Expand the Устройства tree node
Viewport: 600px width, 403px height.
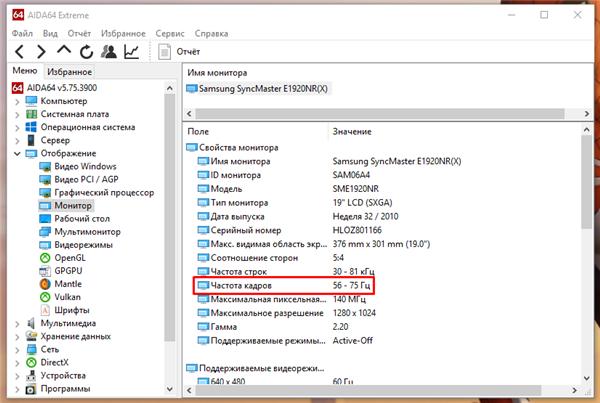pos(17,376)
